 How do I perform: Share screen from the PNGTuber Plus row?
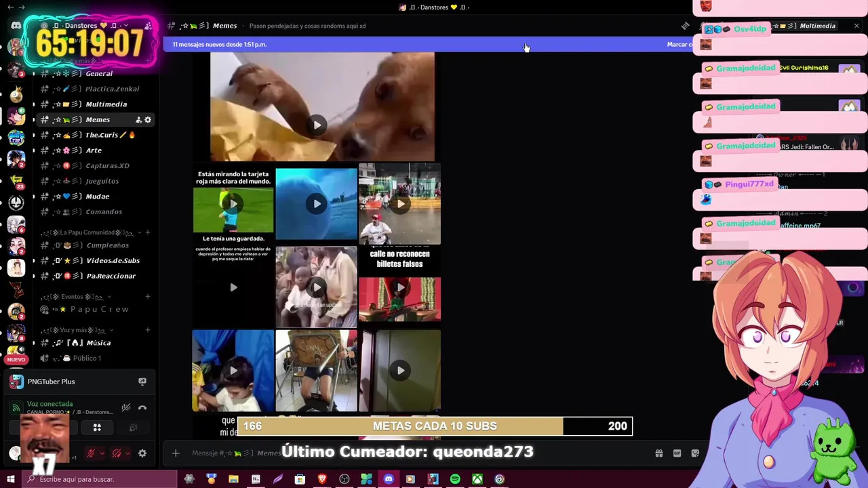(x=142, y=382)
